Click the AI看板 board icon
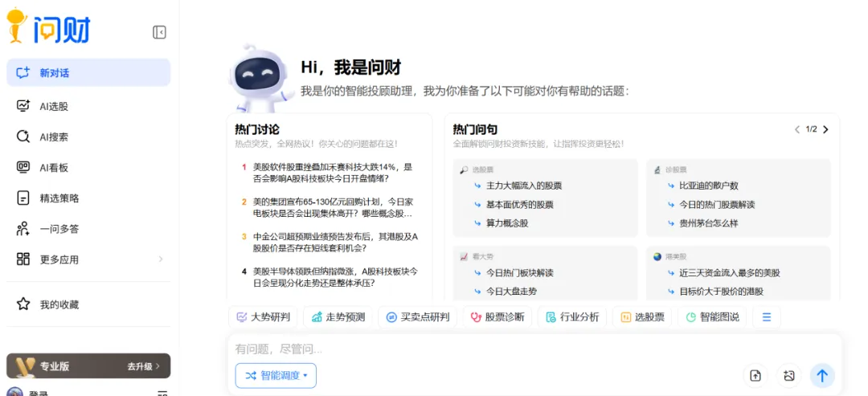 23,167
